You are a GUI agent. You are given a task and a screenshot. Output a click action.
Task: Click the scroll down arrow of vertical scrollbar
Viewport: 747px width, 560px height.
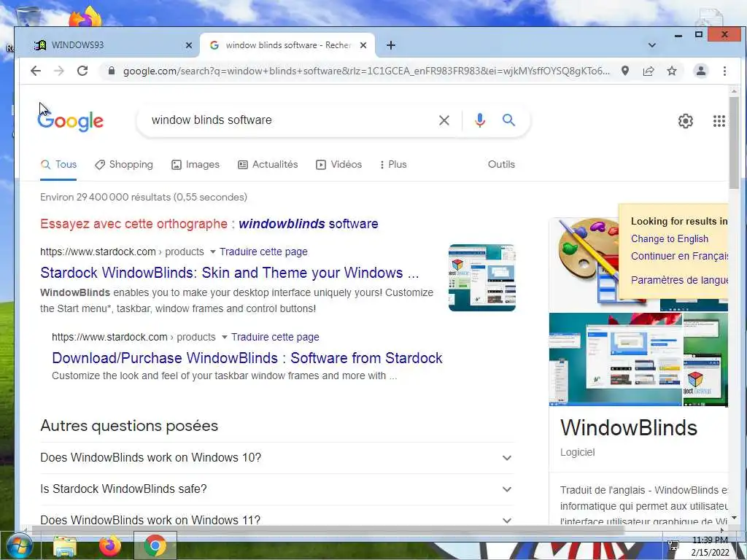click(x=734, y=518)
